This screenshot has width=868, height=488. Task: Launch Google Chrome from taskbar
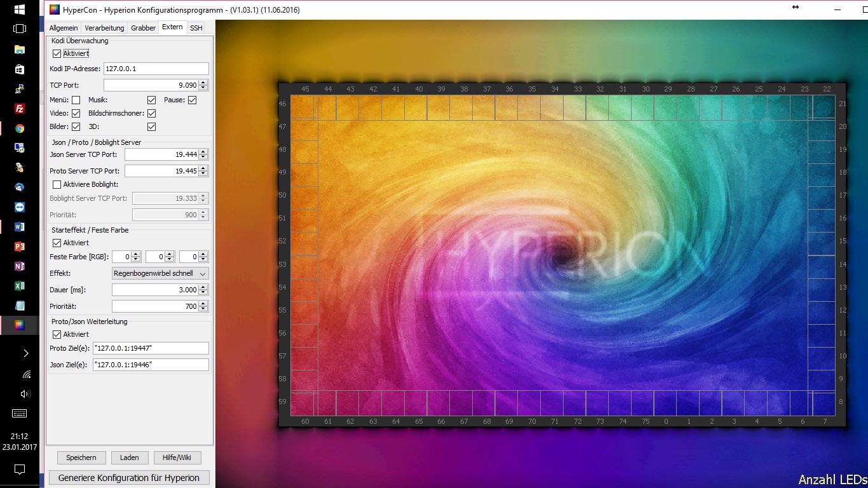coord(20,128)
